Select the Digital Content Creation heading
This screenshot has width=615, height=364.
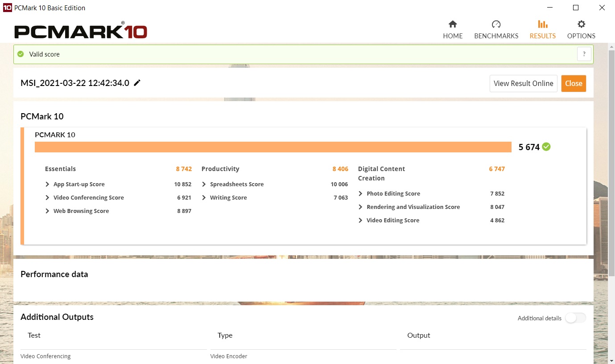pos(381,173)
